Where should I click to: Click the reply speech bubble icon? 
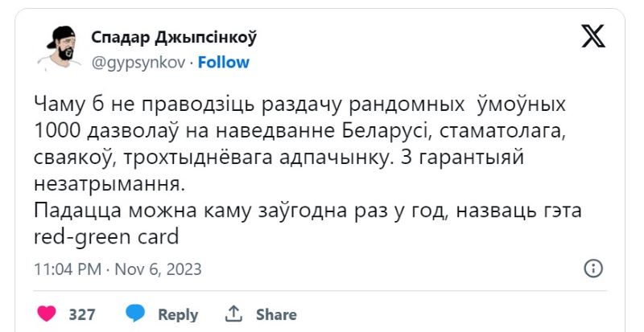pos(135,314)
